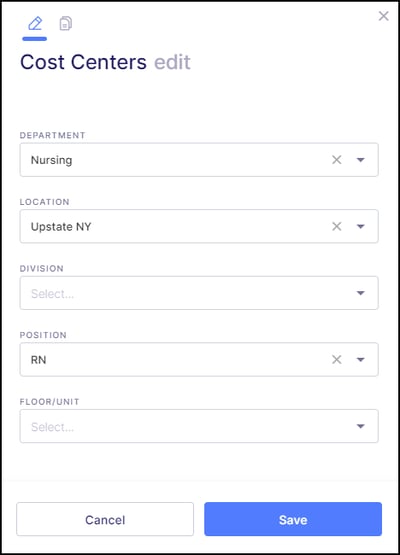This screenshot has width=400, height=555.
Task: Clear the Nursing department selection
Action: click(x=337, y=160)
